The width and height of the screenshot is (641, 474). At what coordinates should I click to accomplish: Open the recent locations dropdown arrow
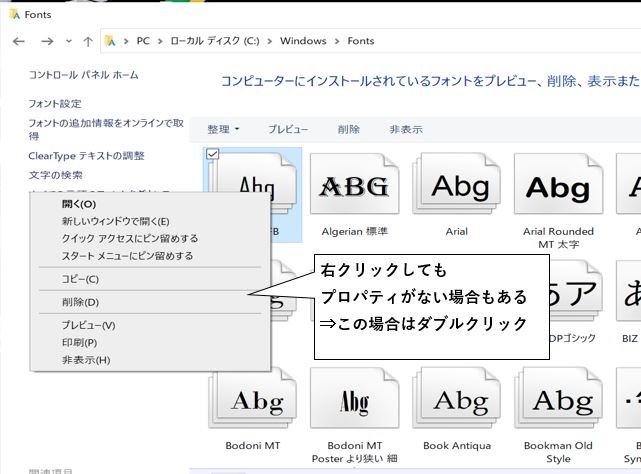point(70,42)
